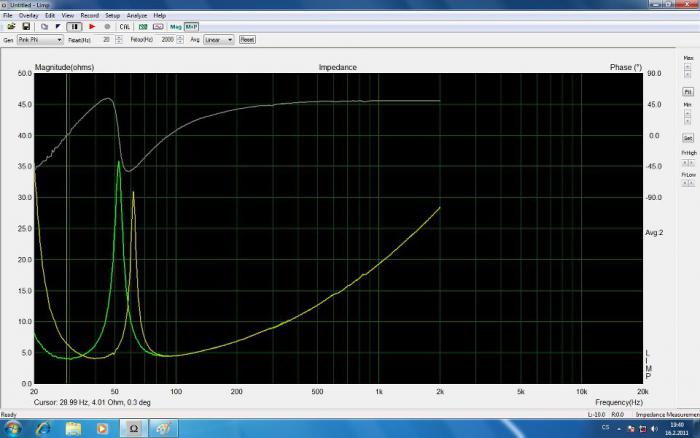The height and width of the screenshot is (438, 700).
Task: Click the Set button on right panel
Action: tap(688, 138)
